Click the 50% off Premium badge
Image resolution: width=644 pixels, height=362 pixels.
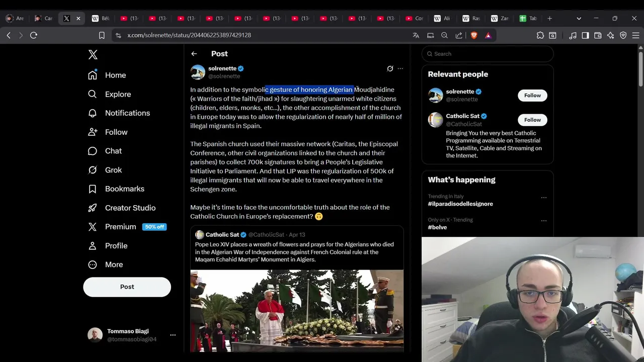click(x=154, y=227)
